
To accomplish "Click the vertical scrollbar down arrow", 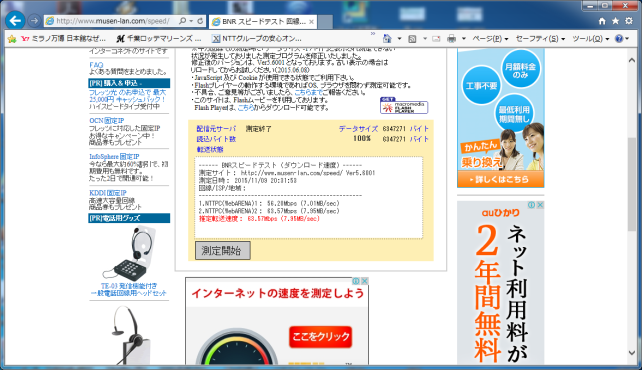I will (x=632, y=352).
